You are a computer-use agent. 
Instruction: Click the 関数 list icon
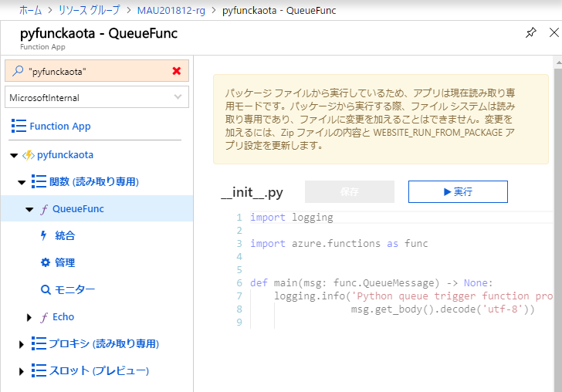coord(39,181)
